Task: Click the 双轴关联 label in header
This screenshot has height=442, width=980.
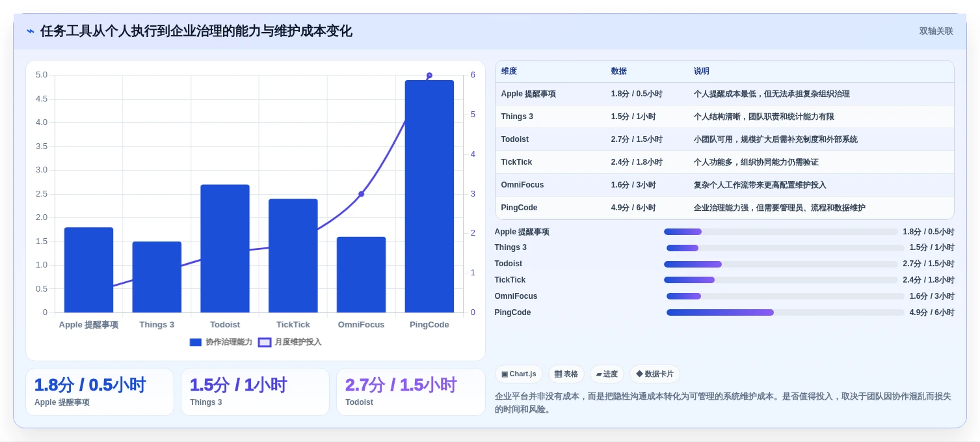Action: pos(936,31)
